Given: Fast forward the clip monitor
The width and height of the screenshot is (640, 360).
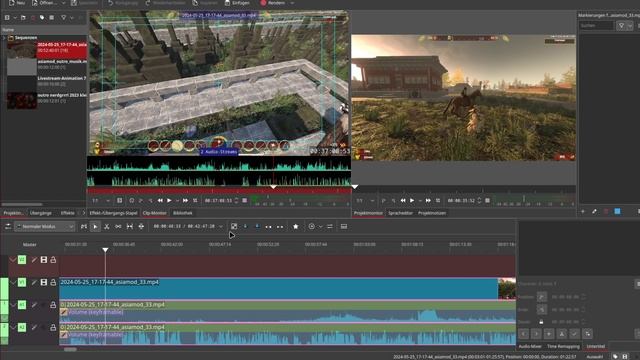Looking at the screenshot, I should [185, 200].
